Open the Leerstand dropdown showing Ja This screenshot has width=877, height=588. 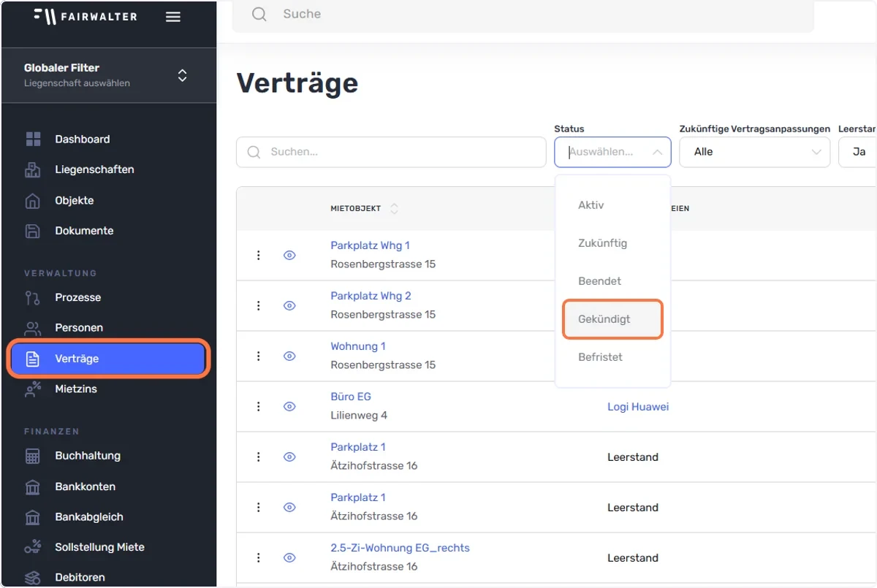tap(858, 152)
